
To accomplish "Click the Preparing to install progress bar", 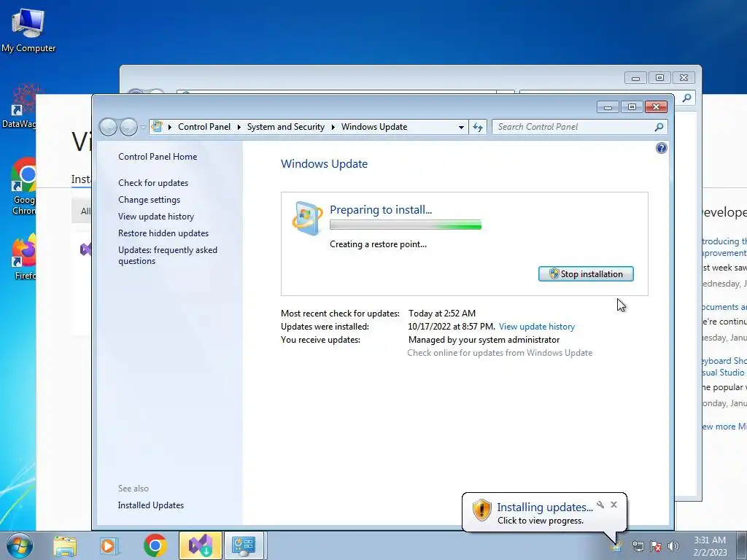I will 406,225.
